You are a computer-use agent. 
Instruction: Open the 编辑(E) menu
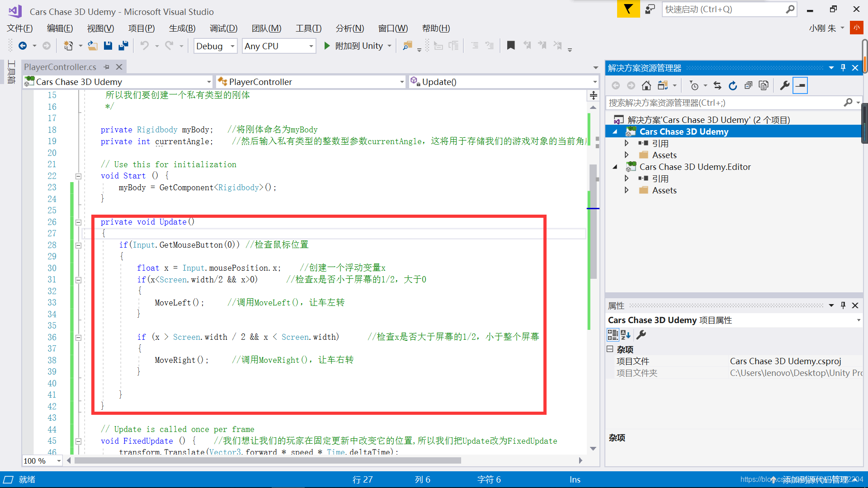(60, 28)
